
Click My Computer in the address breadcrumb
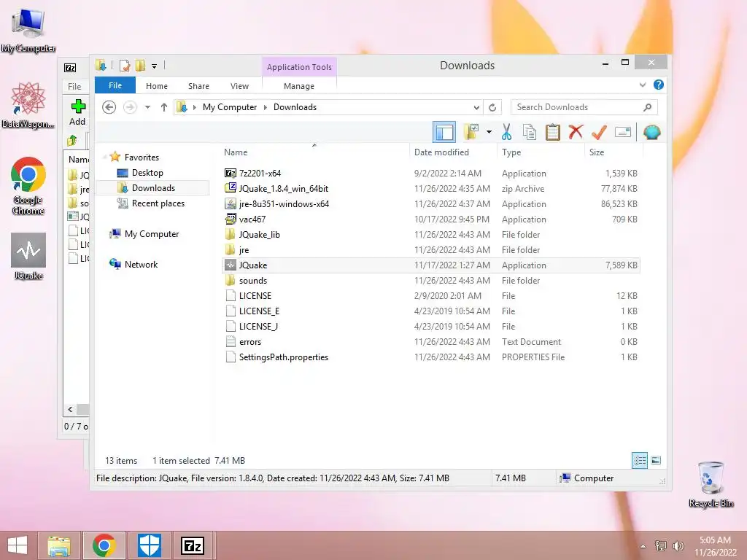tap(230, 107)
